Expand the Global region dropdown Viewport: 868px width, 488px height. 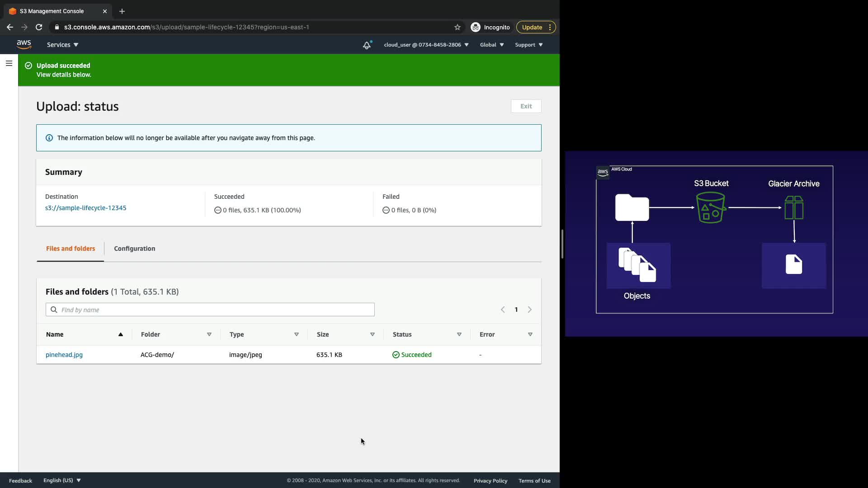click(492, 45)
